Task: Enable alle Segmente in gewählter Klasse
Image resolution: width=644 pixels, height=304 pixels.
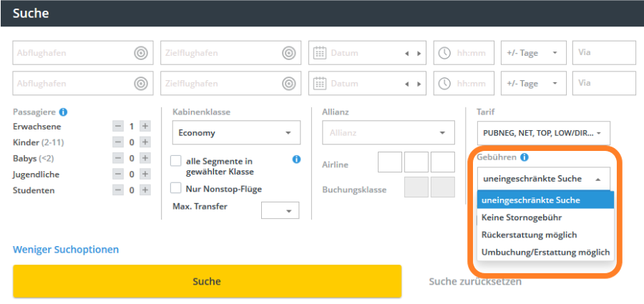Action: click(175, 162)
